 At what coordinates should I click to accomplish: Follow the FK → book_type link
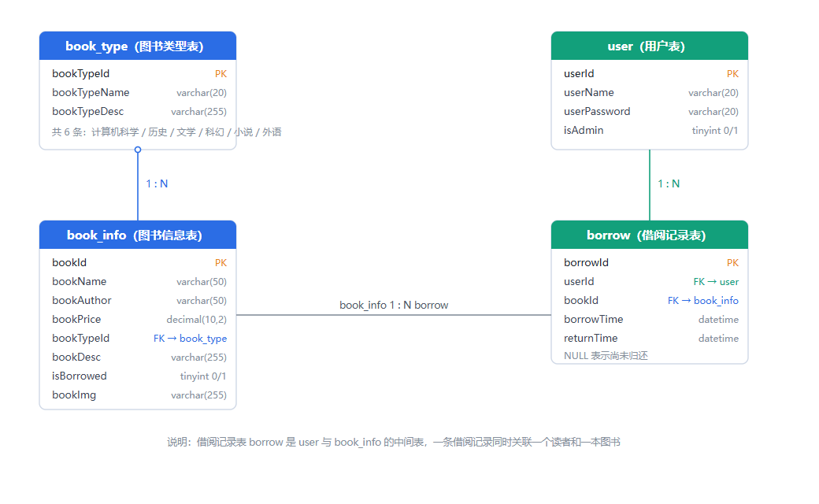click(x=190, y=339)
